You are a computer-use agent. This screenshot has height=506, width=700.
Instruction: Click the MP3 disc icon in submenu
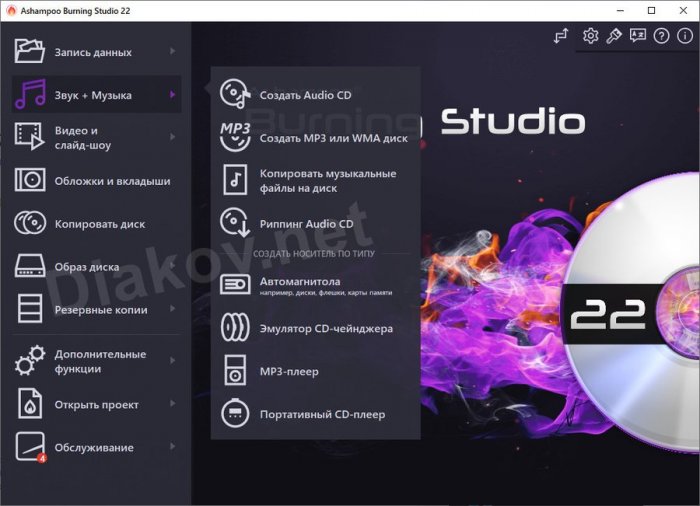[x=234, y=137]
